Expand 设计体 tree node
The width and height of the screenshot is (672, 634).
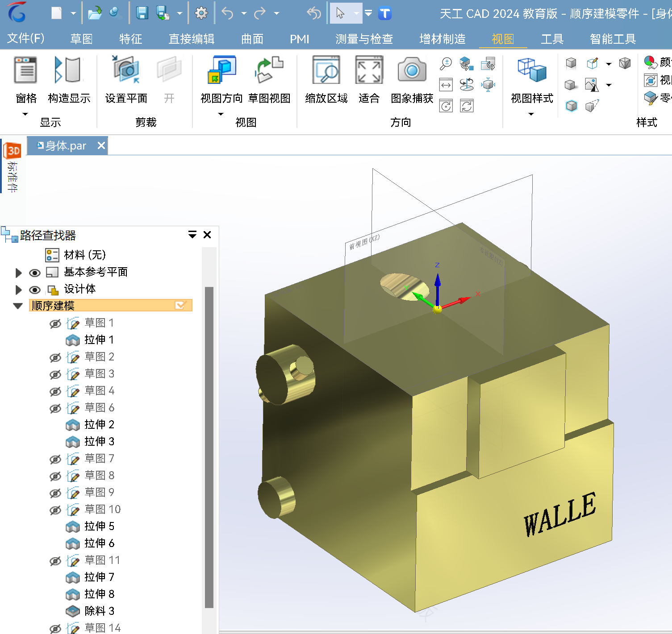(x=18, y=290)
